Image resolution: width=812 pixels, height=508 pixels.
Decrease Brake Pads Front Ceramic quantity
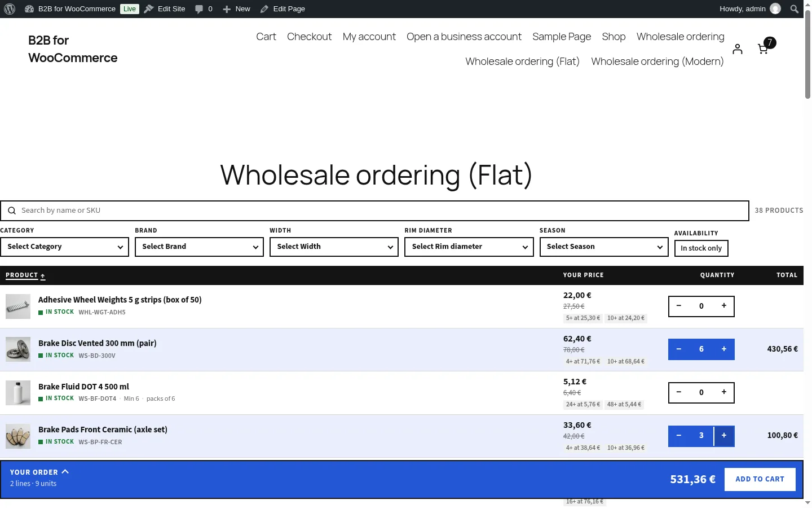click(x=679, y=436)
